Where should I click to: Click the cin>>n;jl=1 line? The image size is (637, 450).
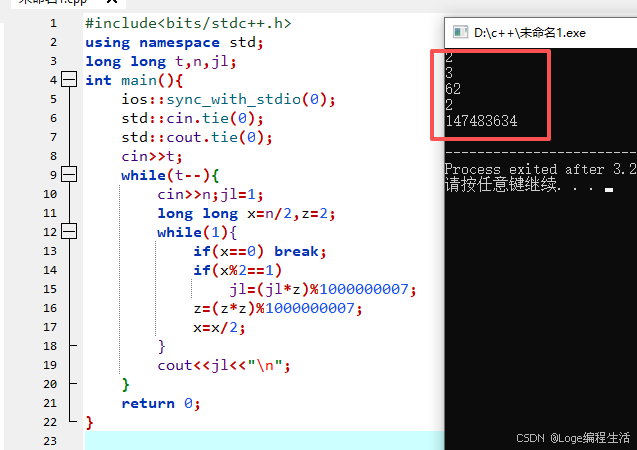pos(210,195)
